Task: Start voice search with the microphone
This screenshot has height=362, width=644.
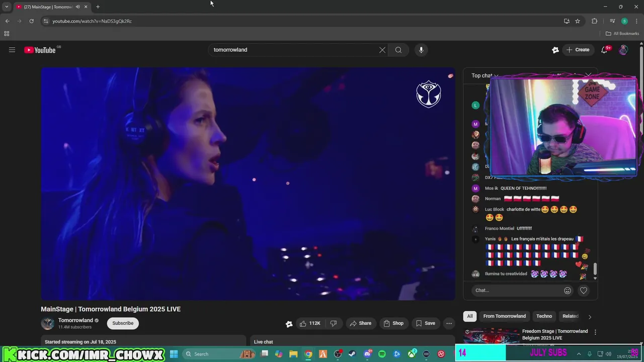Action: click(421, 50)
